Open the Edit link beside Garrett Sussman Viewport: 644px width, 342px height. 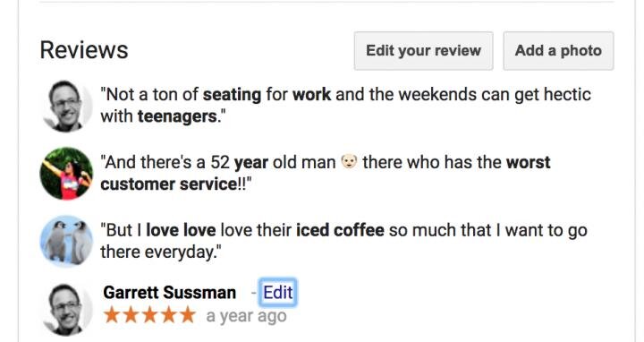[x=278, y=293]
